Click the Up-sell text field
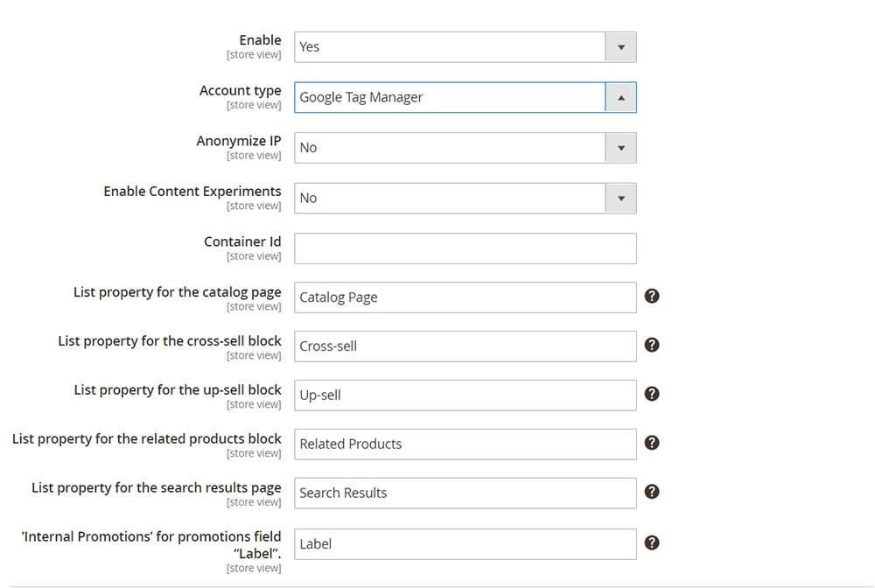This screenshot has width=875, height=588. (464, 395)
